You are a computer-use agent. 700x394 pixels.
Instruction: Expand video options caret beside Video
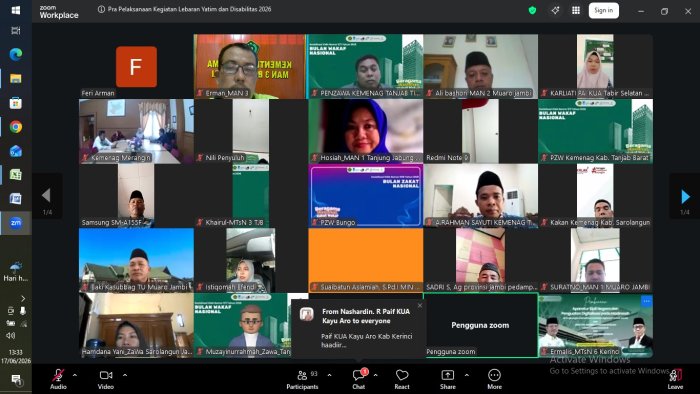tap(125, 375)
